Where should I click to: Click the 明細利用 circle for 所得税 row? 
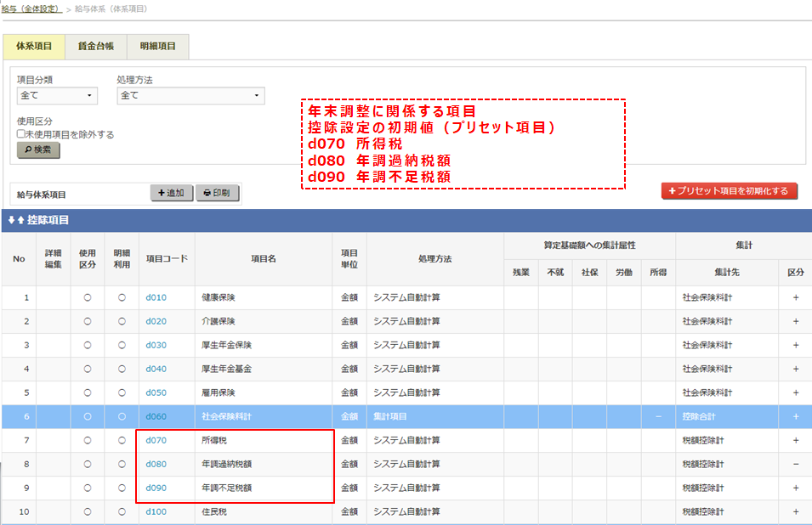[122, 441]
